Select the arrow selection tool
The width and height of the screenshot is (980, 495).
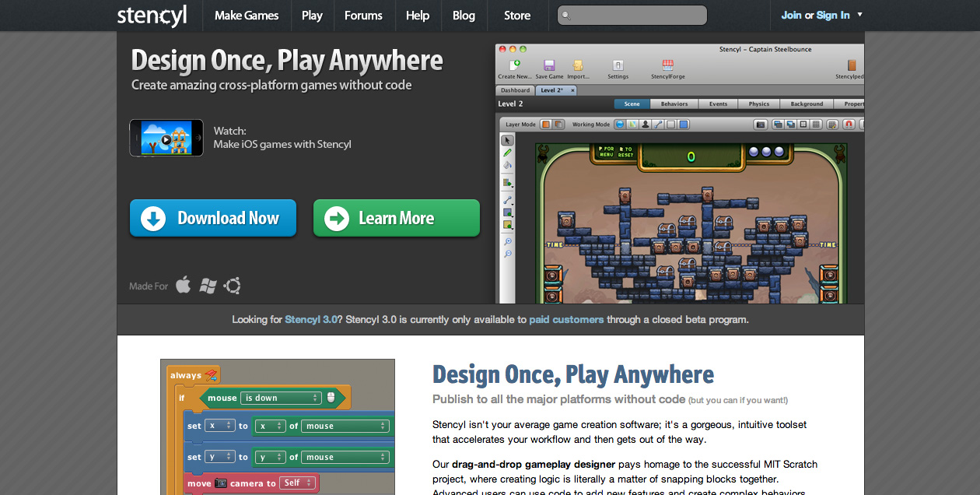coord(507,140)
